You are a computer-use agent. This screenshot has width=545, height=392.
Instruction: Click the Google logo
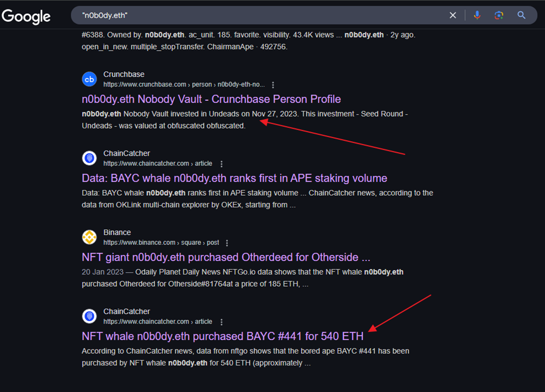click(x=26, y=16)
